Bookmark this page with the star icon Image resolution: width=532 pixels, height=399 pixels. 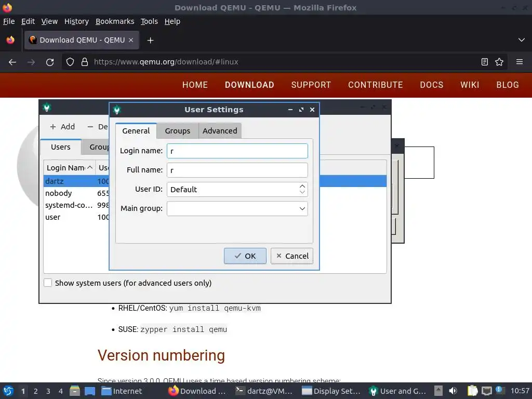pos(499,62)
